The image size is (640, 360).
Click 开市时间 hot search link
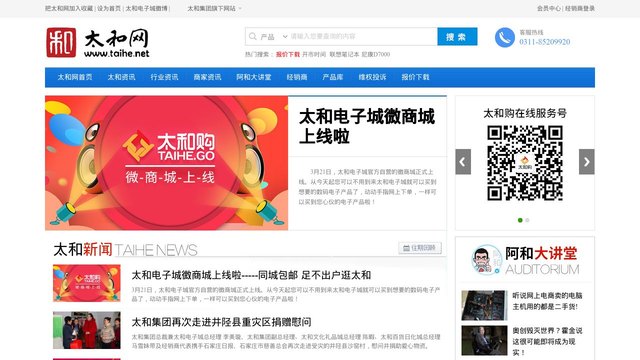314,54
